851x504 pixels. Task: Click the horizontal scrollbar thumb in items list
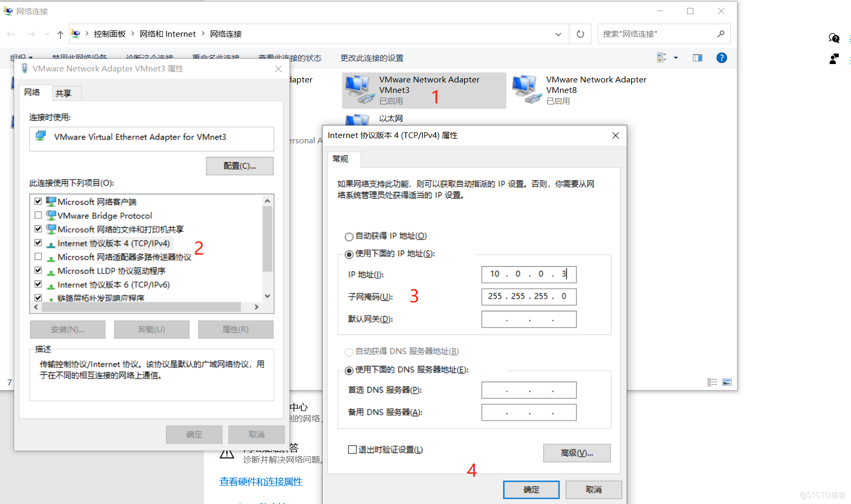tap(141, 307)
